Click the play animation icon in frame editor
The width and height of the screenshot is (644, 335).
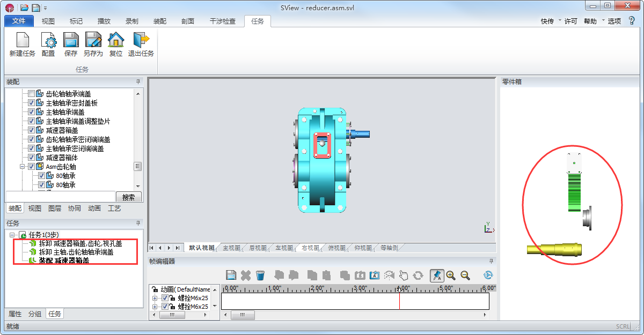click(488, 276)
